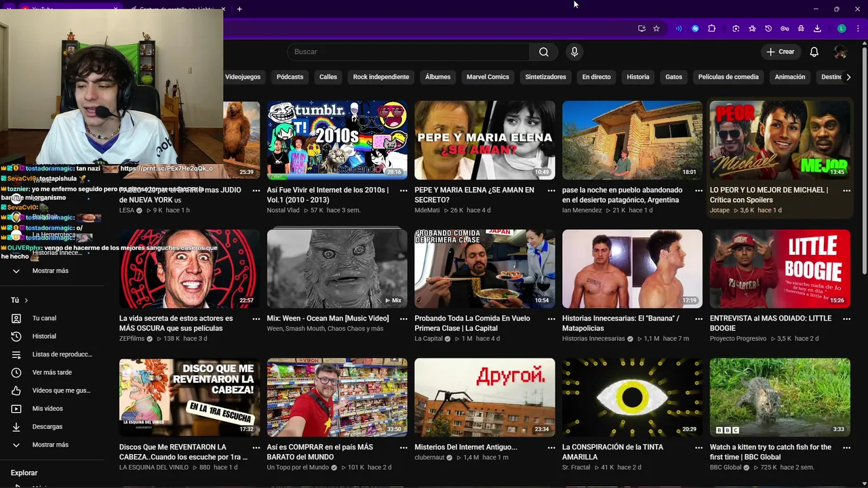Viewport: 868px width, 488px height.
Task: Select the Marvel Comics chip
Action: coord(488,77)
